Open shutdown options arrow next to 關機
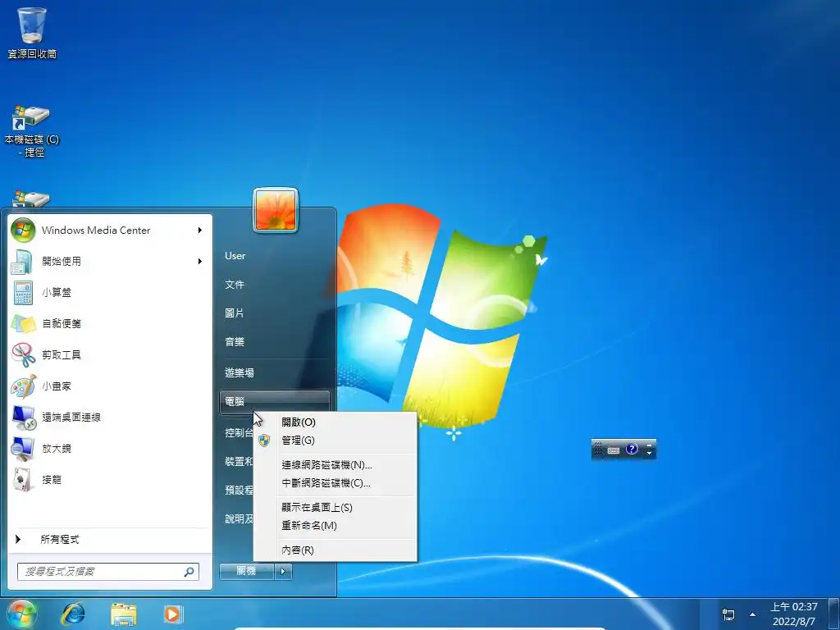 (283, 572)
